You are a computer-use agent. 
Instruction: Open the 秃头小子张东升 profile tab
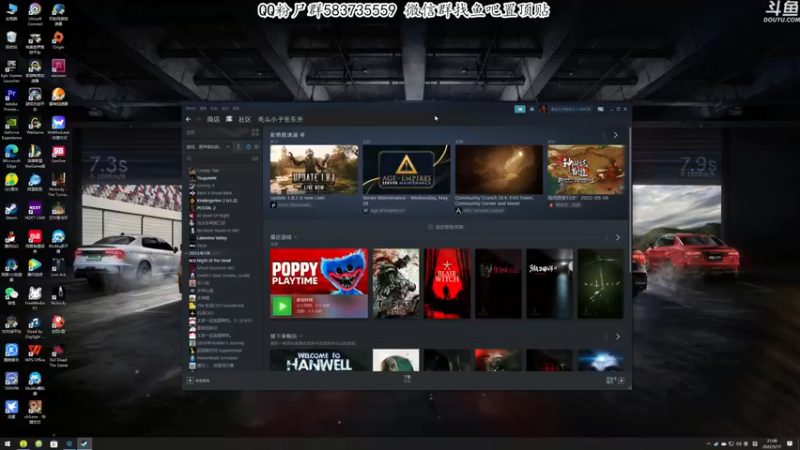click(280, 119)
